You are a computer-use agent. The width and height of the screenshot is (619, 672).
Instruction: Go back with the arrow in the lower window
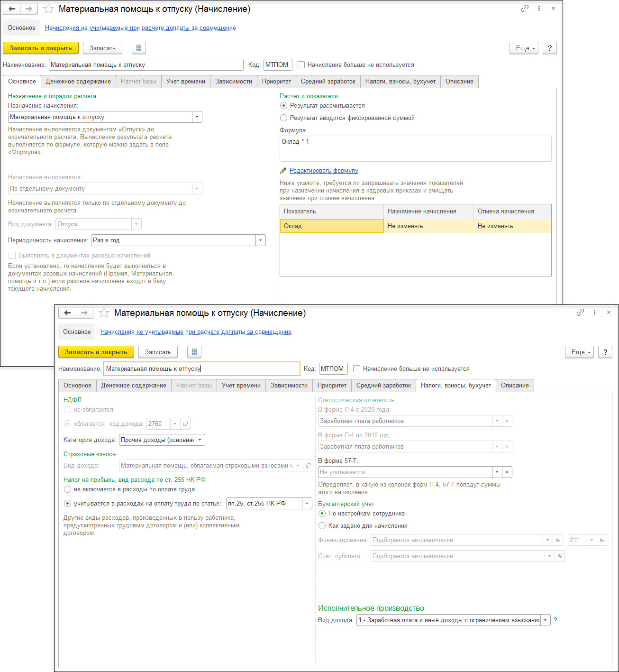coord(67,313)
